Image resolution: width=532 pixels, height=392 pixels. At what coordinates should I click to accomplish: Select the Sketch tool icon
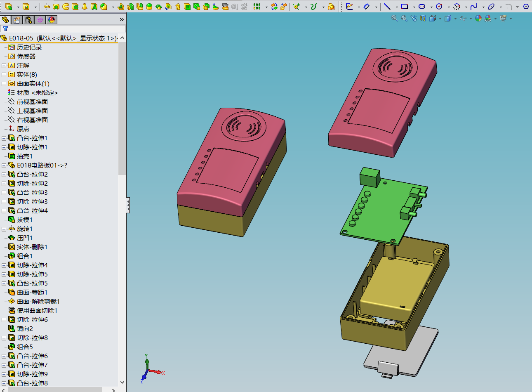pyautogui.click(x=349, y=7)
